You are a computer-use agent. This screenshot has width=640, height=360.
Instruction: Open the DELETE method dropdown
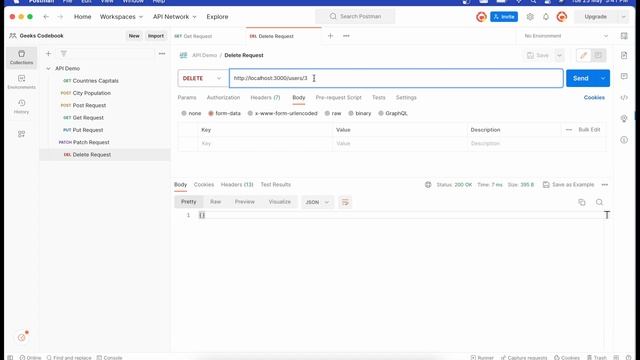tap(202, 78)
